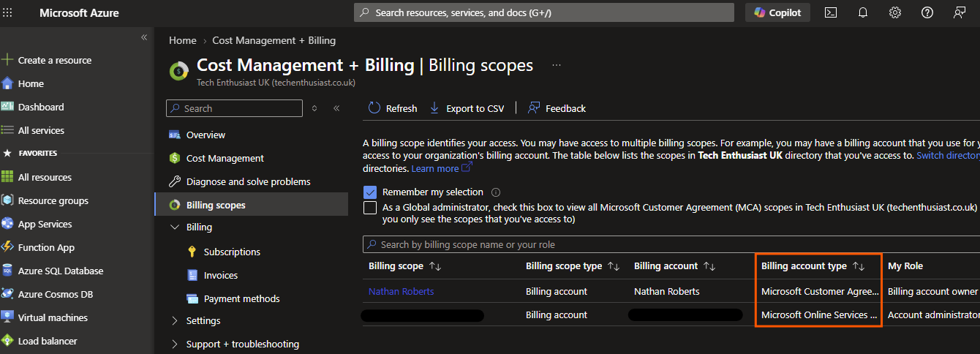
Task: Click the global search resources box
Action: (544, 12)
